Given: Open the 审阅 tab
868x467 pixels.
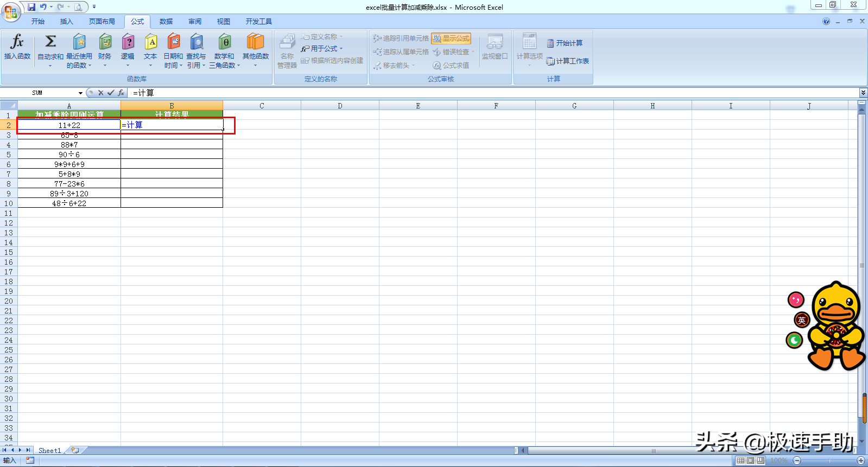Looking at the screenshot, I should coord(195,22).
